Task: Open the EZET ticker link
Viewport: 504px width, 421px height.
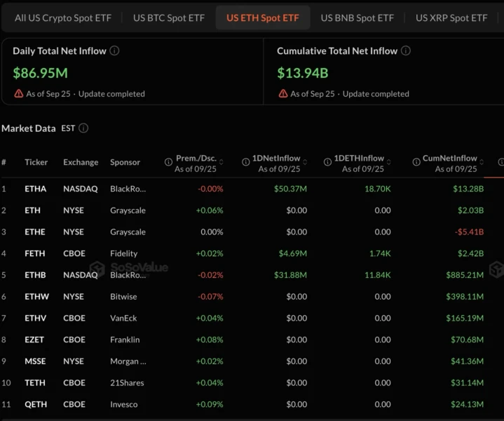Action: pos(34,340)
